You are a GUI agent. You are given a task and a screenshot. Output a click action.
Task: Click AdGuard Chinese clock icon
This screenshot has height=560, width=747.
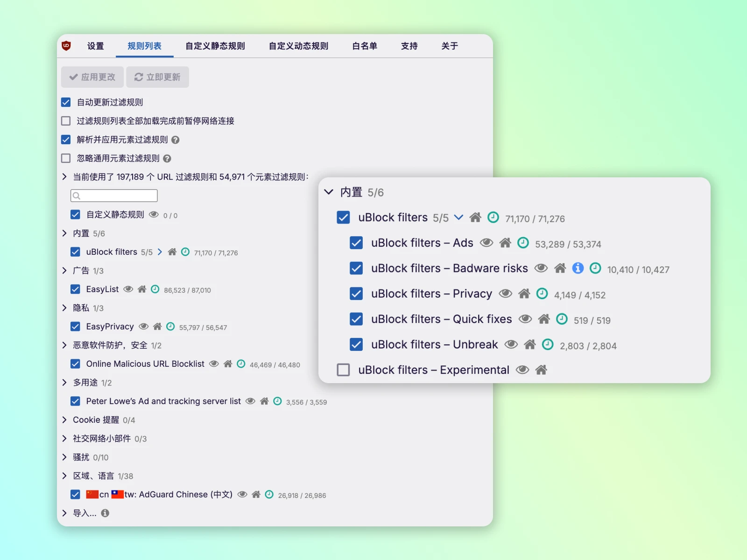[269, 495]
